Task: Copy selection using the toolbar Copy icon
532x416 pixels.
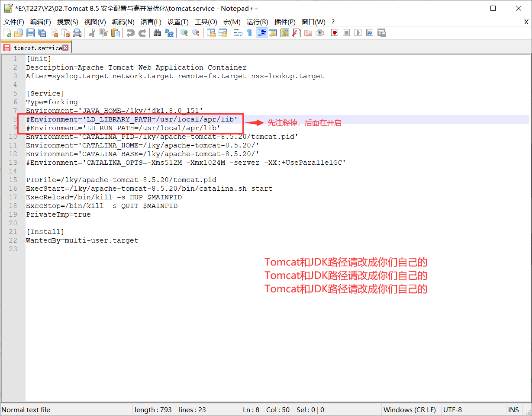Action: coord(104,33)
